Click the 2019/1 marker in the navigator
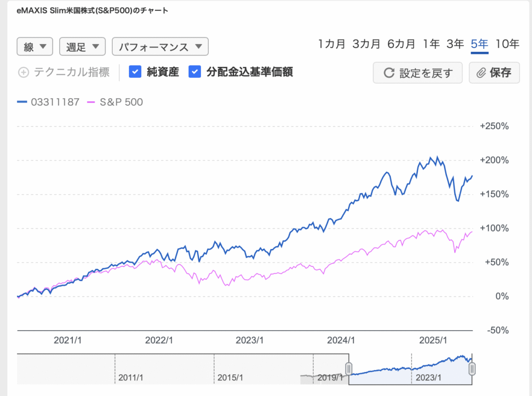 tap(330, 377)
